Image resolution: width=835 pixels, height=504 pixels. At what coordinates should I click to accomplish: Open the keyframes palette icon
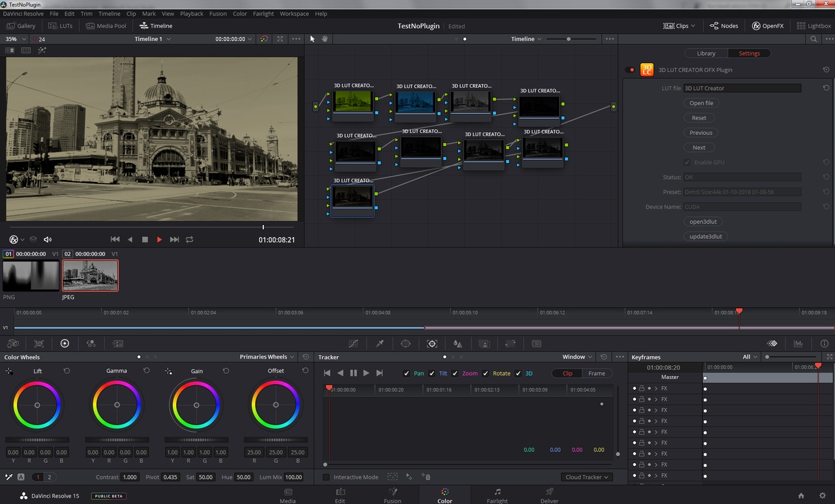772,344
